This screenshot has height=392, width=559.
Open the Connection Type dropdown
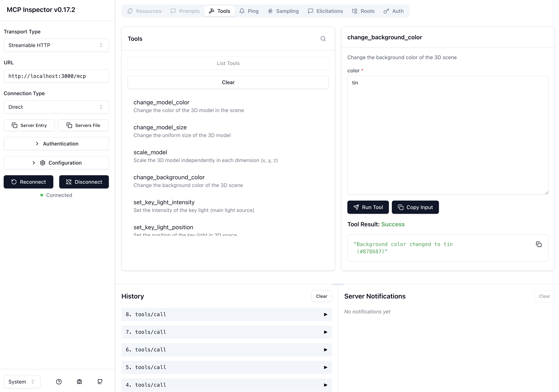tap(56, 107)
